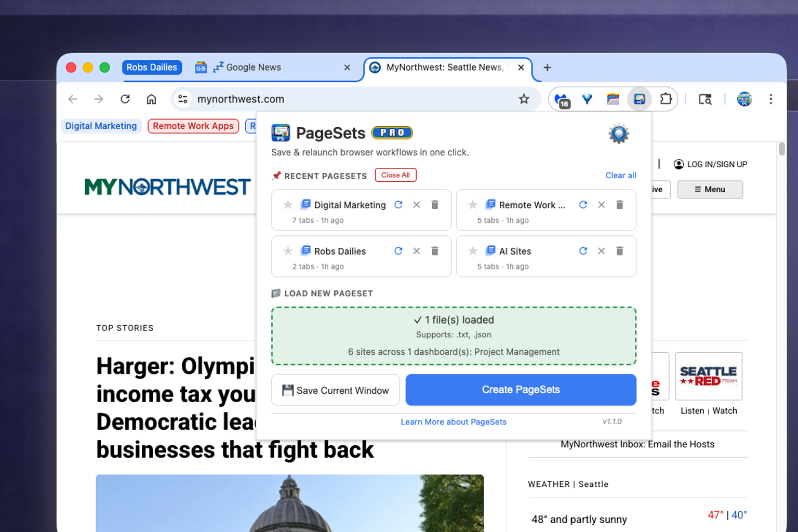Open the Chrome three-dot menu
Screen dimensions: 798x532
[x=771, y=99]
